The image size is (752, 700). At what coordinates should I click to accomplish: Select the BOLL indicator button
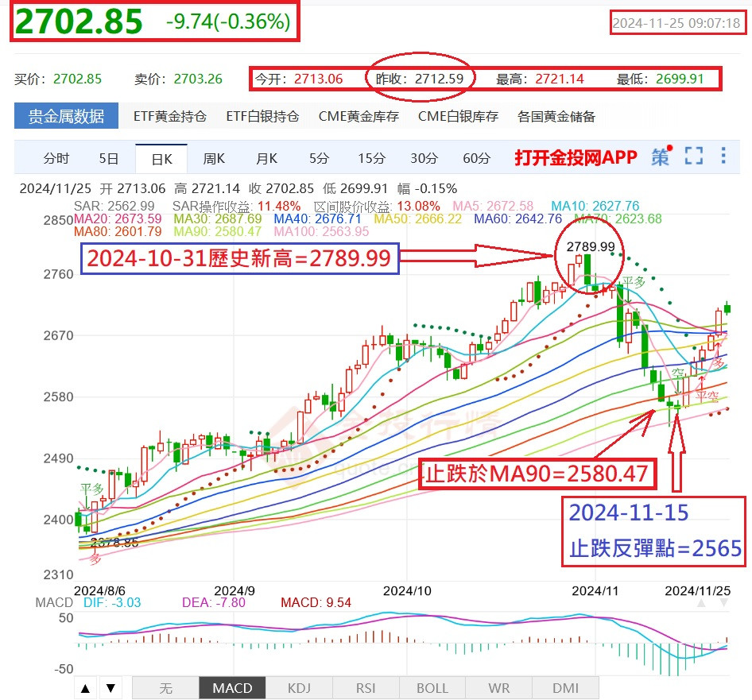(x=432, y=689)
